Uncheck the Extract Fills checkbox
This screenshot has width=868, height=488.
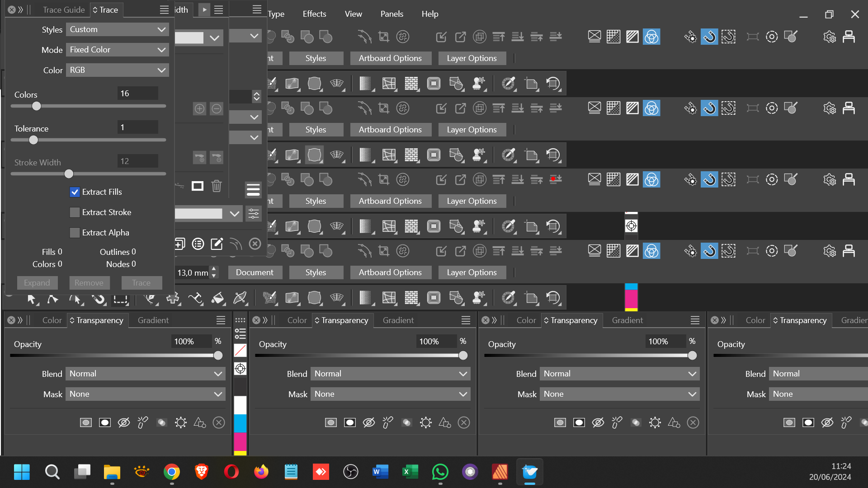tap(75, 192)
